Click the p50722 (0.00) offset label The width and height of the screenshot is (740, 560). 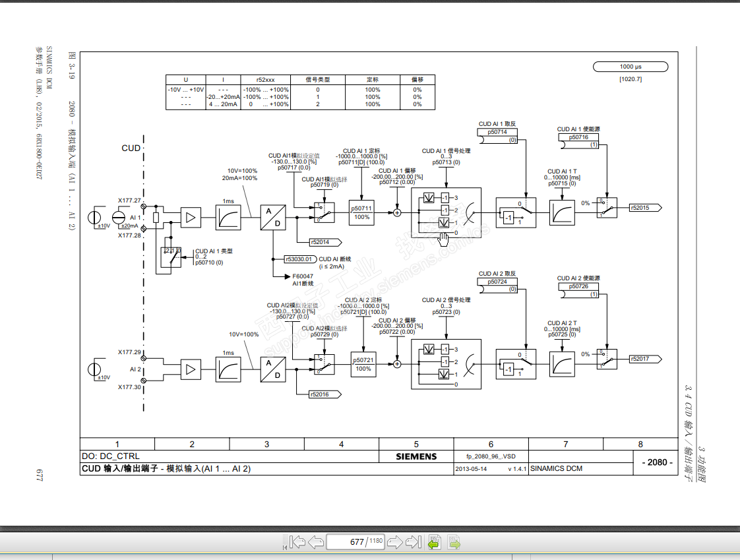(397, 332)
